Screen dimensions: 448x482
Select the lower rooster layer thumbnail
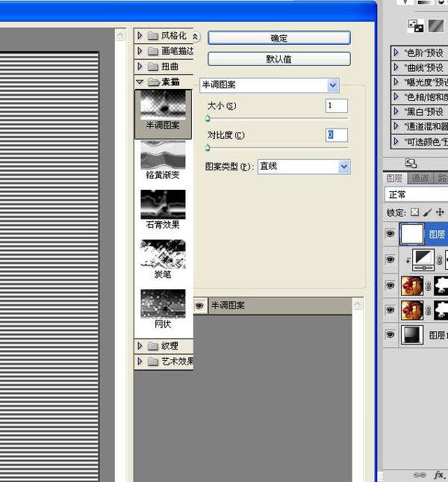412,310
